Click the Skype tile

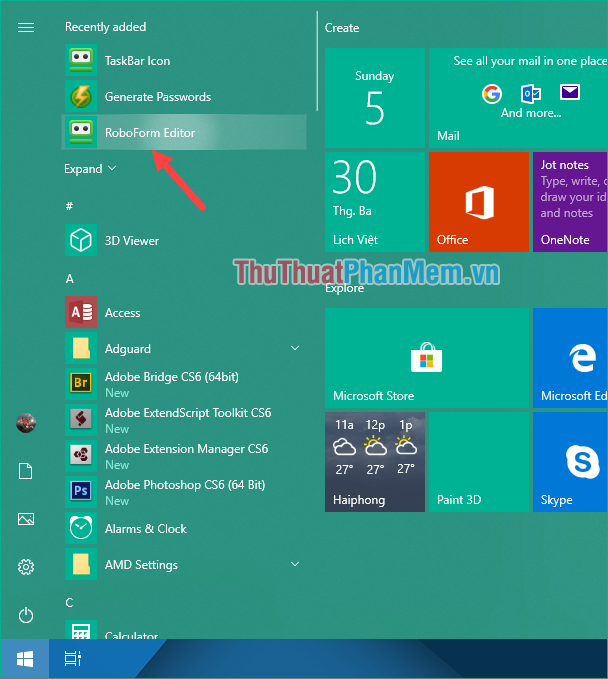click(571, 461)
